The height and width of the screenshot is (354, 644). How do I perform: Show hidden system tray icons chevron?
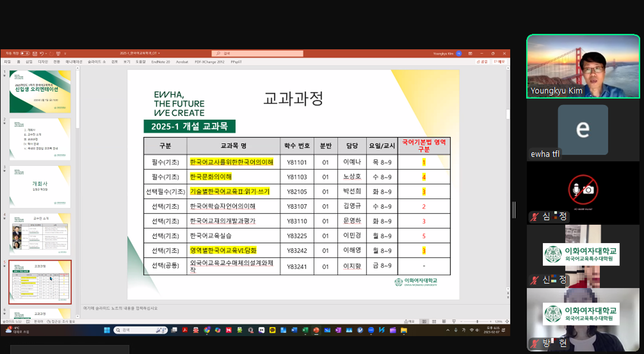[x=448, y=330]
